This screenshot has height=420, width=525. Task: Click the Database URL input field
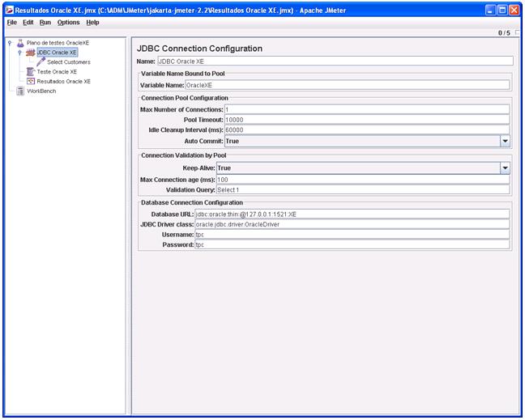(x=352, y=214)
